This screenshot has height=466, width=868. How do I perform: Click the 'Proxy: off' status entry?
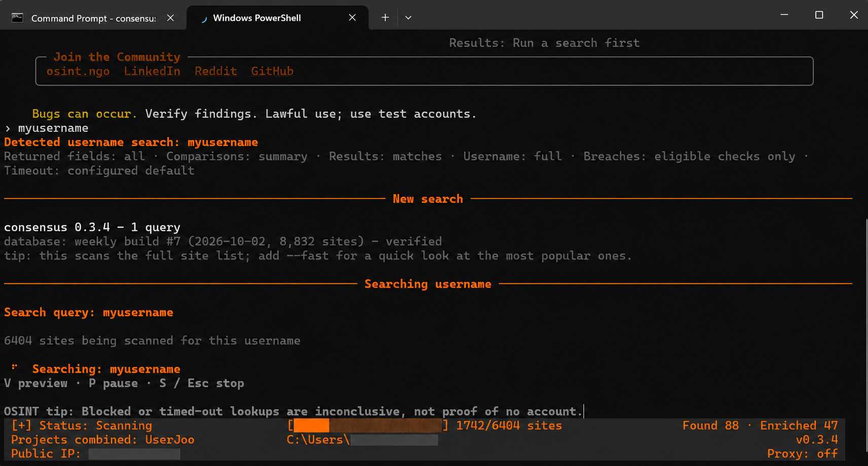pyautogui.click(x=802, y=453)
